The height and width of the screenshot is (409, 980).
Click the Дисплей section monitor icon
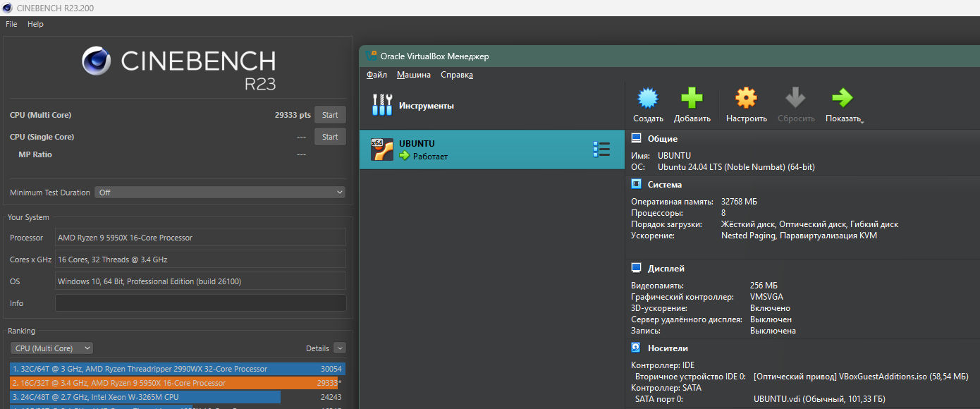[x=636, y=269]
